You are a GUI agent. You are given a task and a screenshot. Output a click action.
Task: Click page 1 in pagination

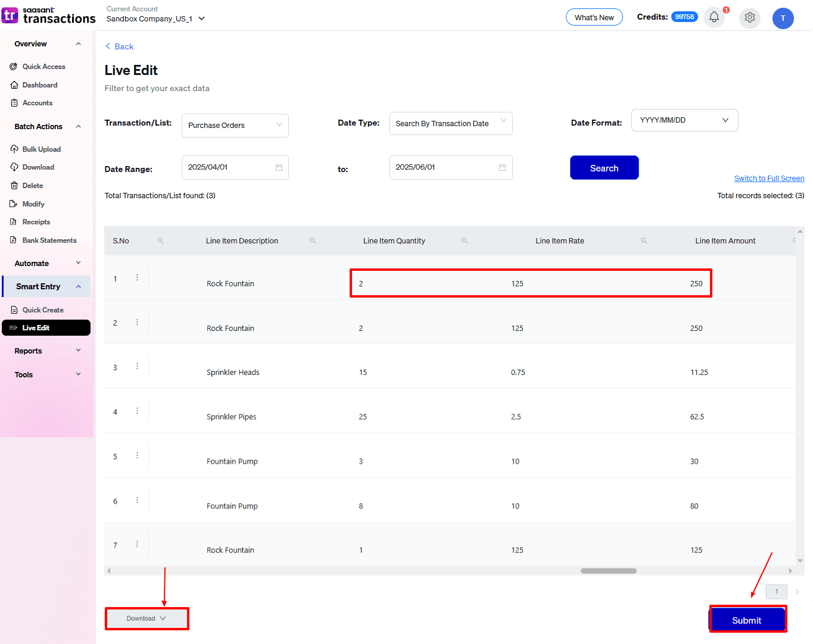point(776,591)
